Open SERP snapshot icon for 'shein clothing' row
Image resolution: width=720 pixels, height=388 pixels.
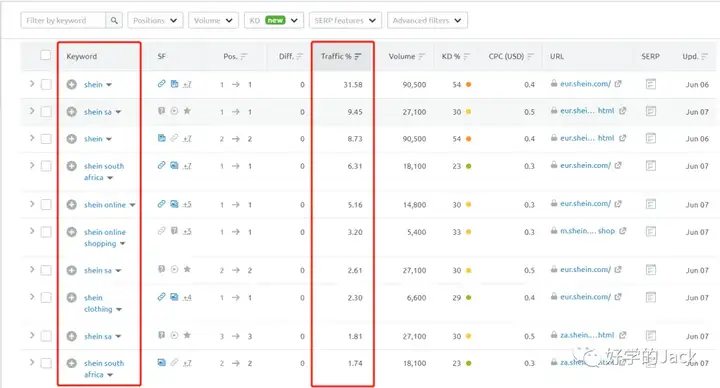coord(651,298)
